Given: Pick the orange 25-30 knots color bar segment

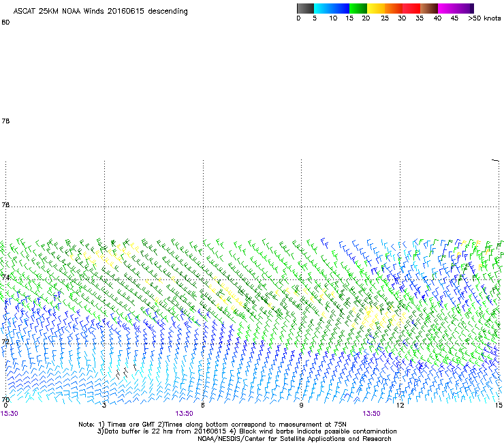Looking at the screenshot, I should point(394,8).
